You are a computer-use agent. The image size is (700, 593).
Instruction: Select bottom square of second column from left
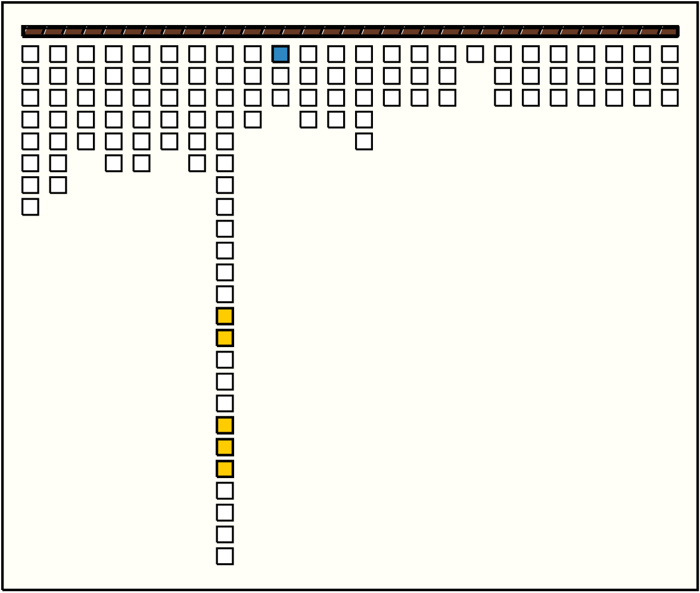point(58,185)
